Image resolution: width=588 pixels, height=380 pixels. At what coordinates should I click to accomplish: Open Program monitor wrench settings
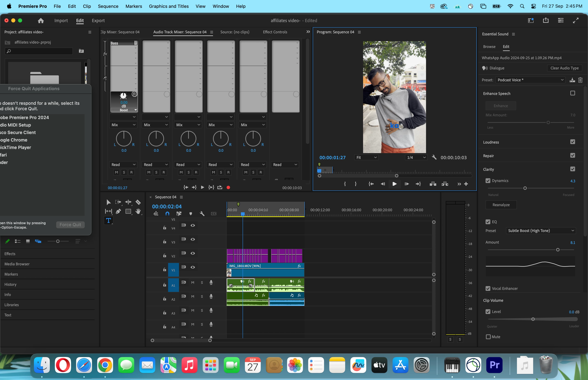coord(434,158)
